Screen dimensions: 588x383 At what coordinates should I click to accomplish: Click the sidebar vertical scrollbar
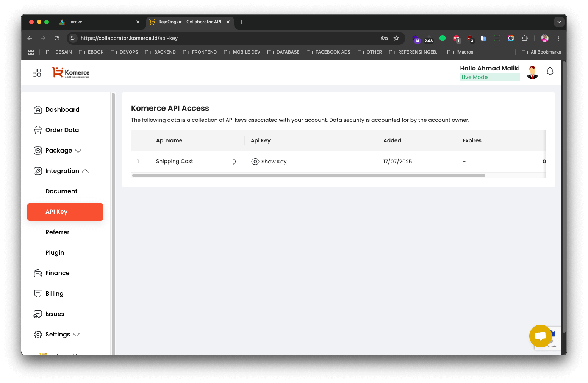(x=113, y=223)
